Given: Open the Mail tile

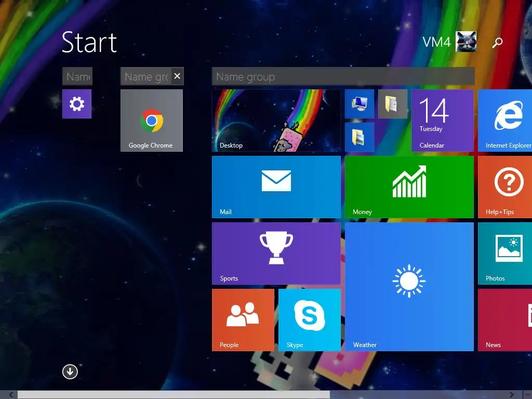Looking at the screenshot, I should point(276,187).
